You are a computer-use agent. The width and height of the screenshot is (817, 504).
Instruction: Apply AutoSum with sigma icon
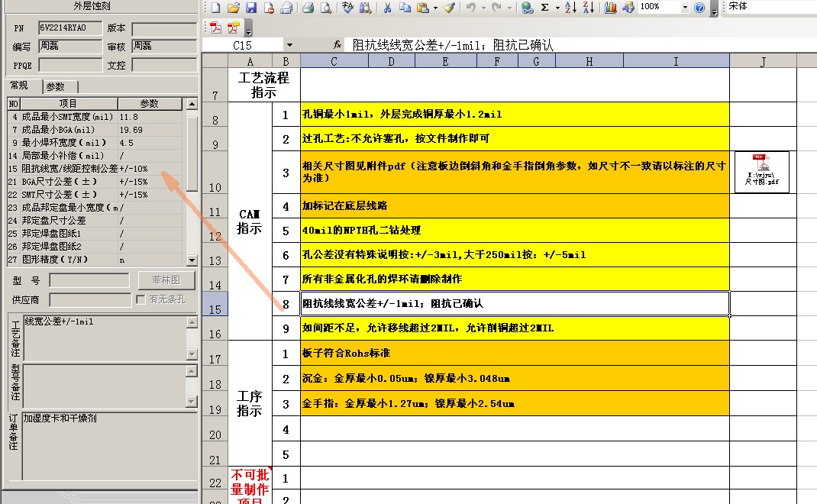click(x=545, y=8)
